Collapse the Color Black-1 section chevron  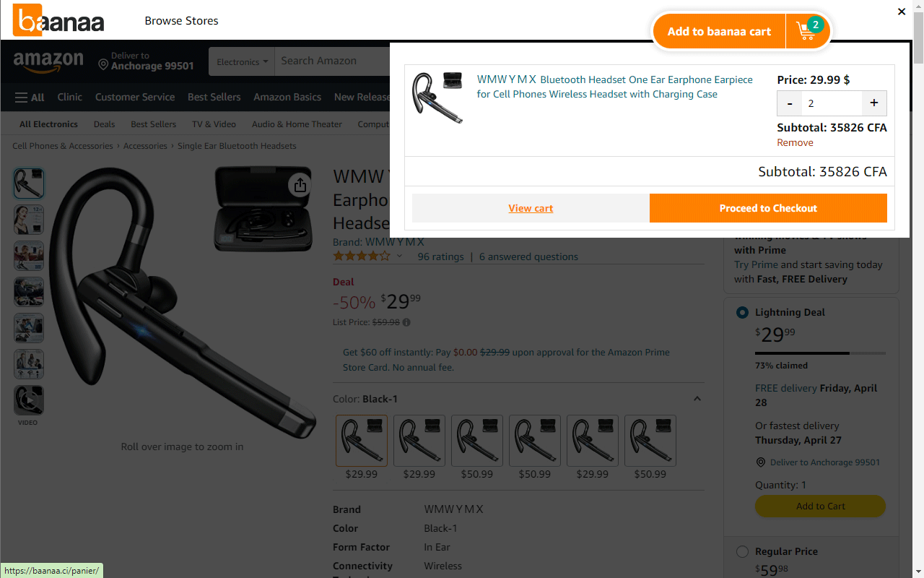tap(697, 399)
